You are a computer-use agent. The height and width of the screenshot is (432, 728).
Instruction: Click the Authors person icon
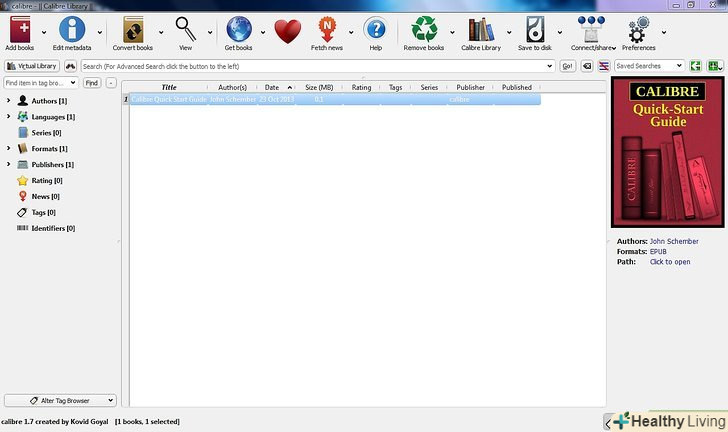[23, 100]
